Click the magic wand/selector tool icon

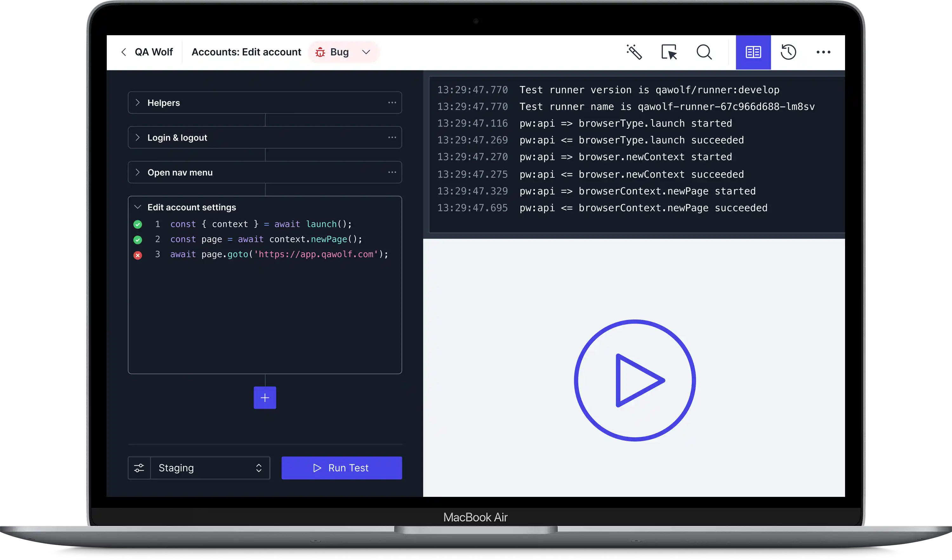(x=634, y=52)
